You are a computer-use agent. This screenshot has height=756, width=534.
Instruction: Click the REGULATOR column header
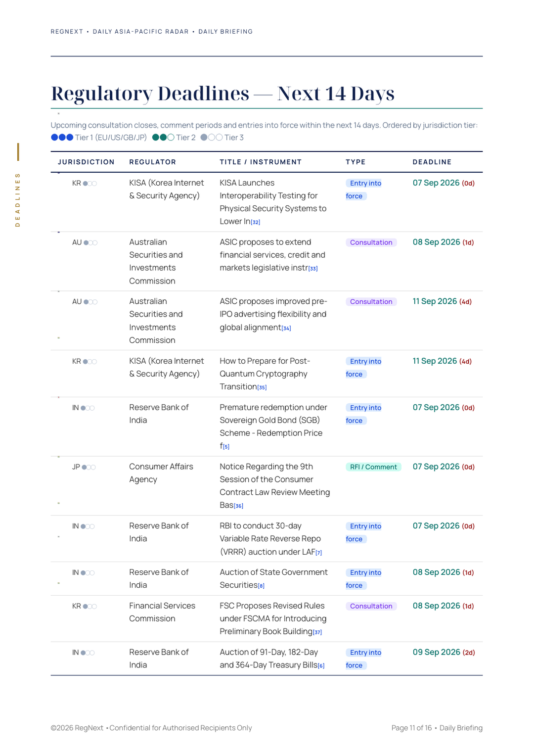pos(153,162)
